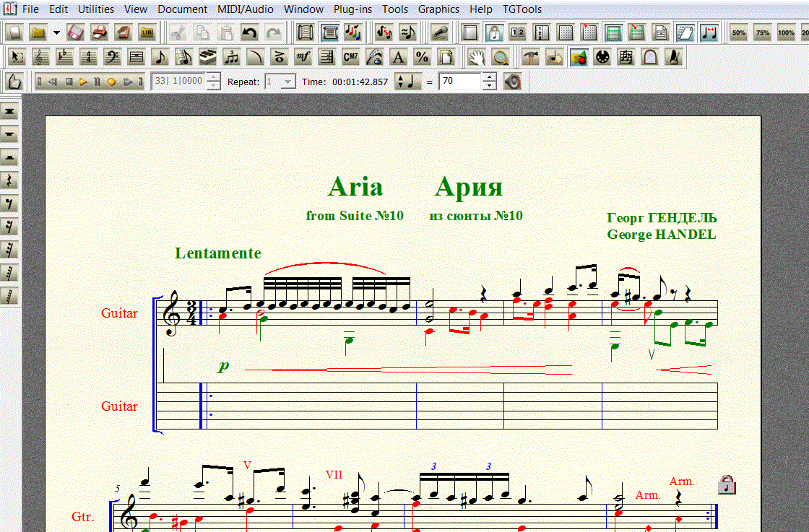Viewport: 809px width, 532px height.
Task: Click the tempo value field showing 70
Action: pyautogui.click(x=460, y=82)
